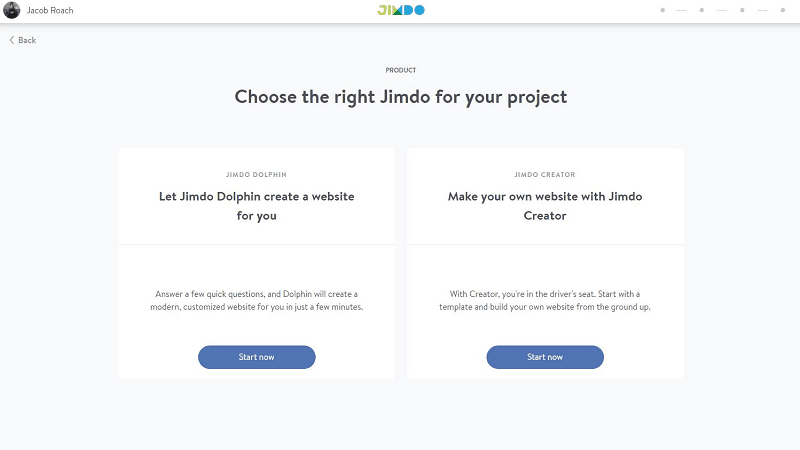This screenshot has width=800, height=450.
Task: Click the JIMDO CREATOR card label
Action: pyautogui.click(x=545, y=174)
